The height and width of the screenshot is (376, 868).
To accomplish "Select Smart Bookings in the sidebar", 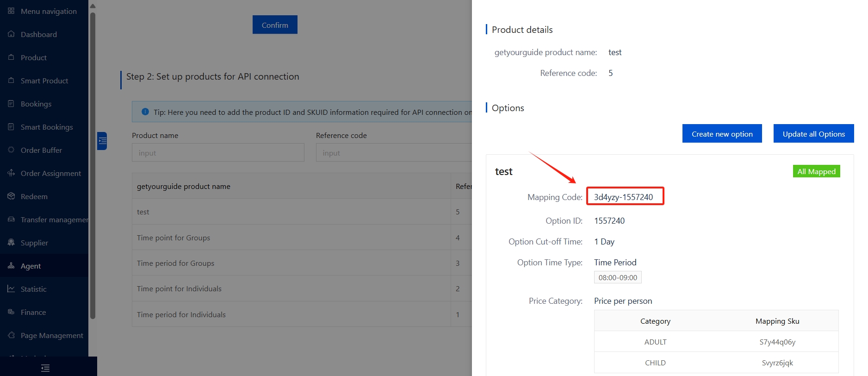I will (x=47, y=127).
